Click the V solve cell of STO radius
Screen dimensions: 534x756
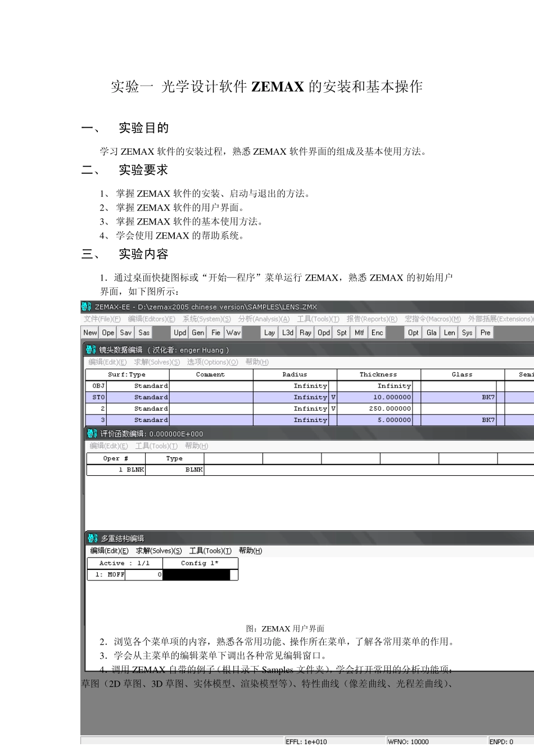333,398
